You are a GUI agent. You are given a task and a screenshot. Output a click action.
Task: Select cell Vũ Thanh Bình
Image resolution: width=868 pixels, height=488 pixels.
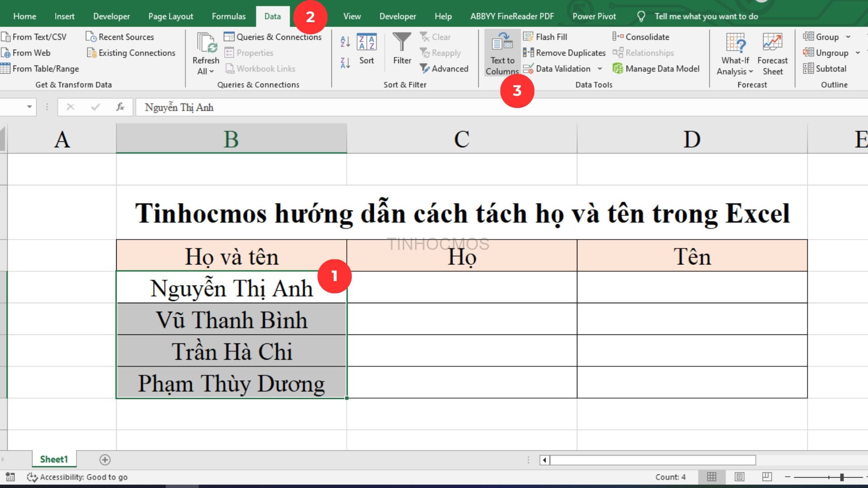coord(231,319)
